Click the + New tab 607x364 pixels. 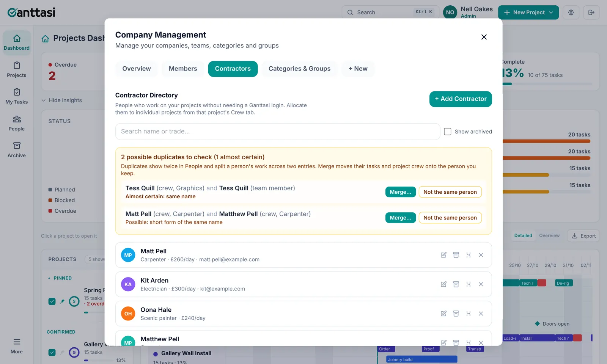click(358, 69)
